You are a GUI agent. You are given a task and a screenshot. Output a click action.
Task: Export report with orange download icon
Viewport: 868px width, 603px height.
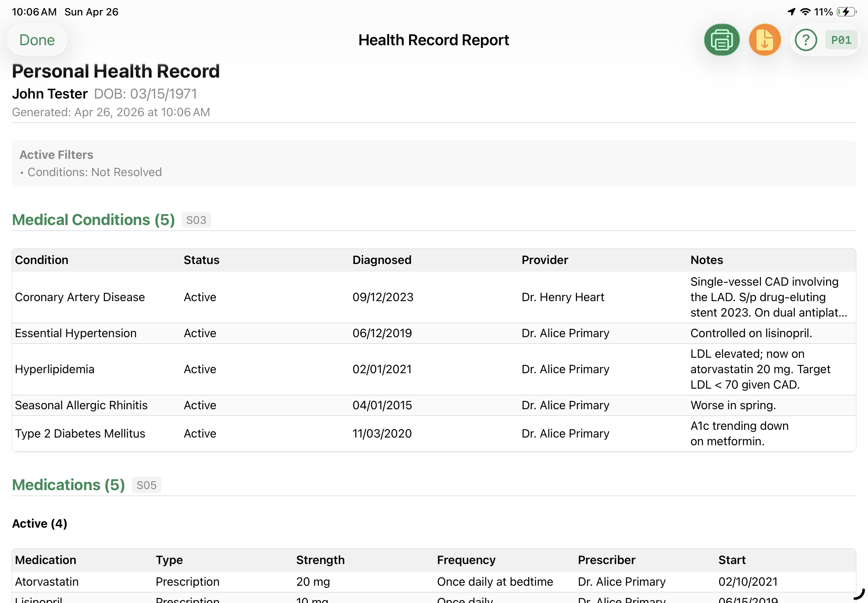764,40
